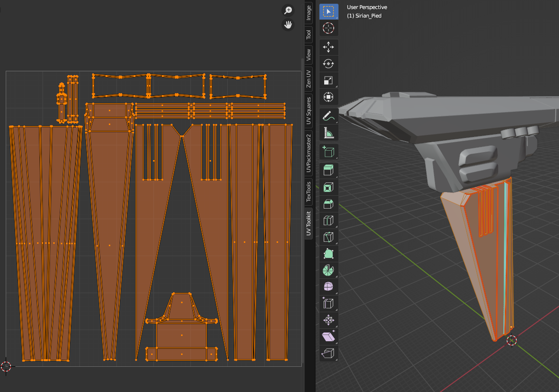Click the UV editor pan hand gizmo
The image size is (559, 392).
(x=288, y=25)
